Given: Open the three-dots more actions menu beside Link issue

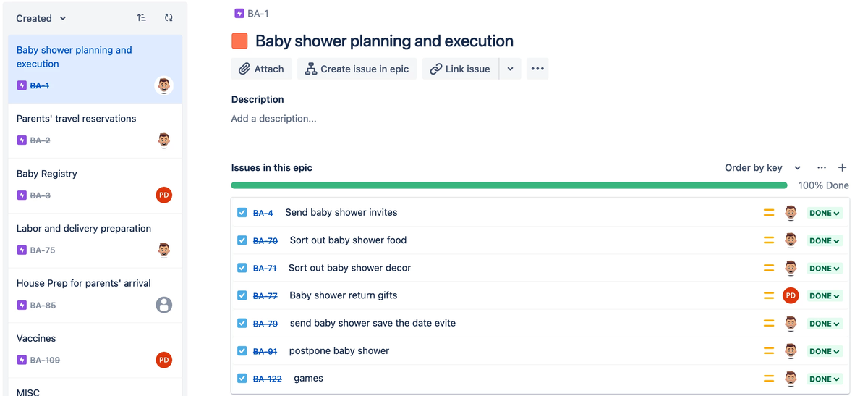Looking at the screenshot, I should click(x=537, y=69).
